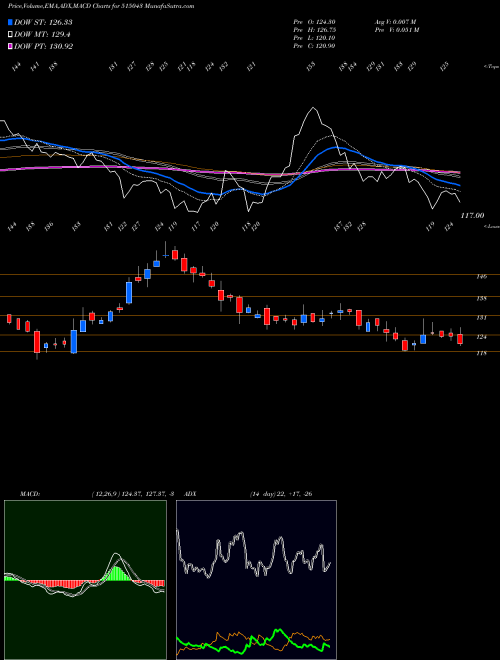Viewport: 500px width, 660px height.
Task: Click the 'MACD:' panel heading
Action: pyautogui.click(x=30, y=494)
